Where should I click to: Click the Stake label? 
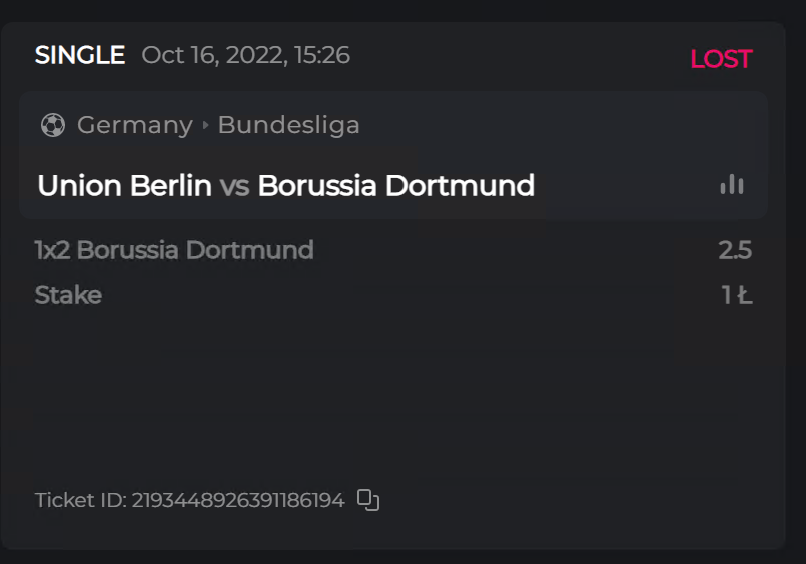tap(68, 295)
